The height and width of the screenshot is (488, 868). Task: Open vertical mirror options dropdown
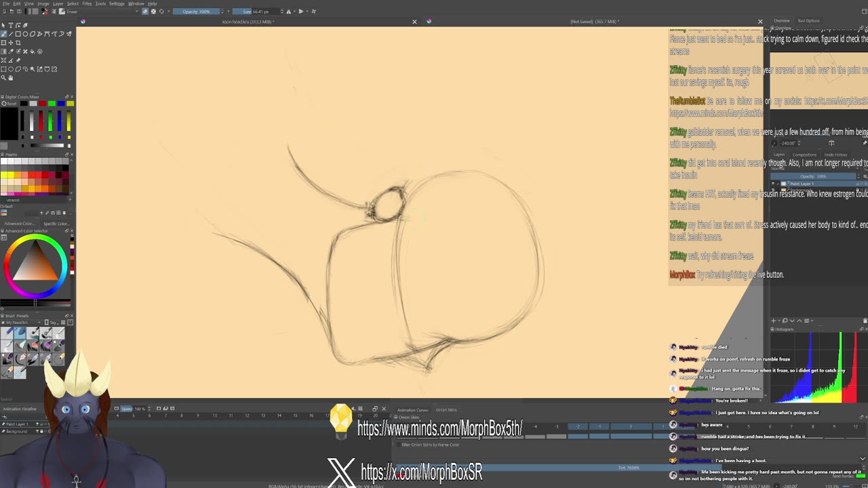click(x=307, y=12)
